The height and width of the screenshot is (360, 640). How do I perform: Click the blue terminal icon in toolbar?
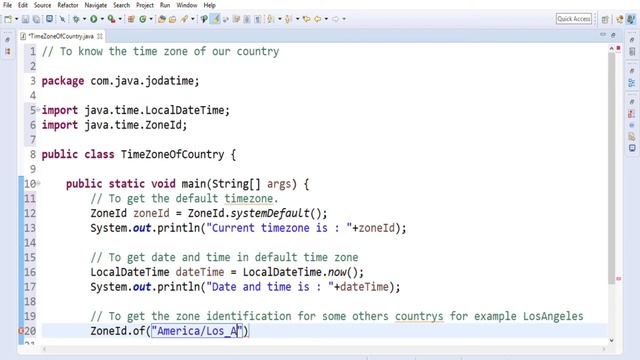(49, 19)
